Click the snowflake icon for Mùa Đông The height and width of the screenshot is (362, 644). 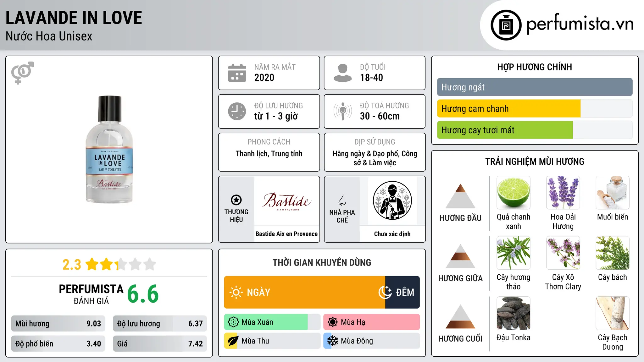click(333, 341)
